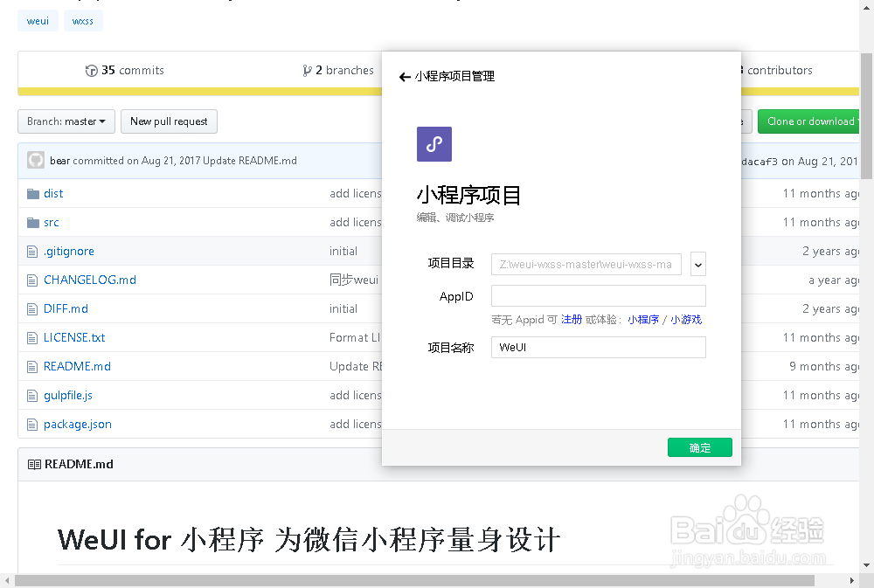The height and width of the screenshot is (588, 874).
Task: Click the 小游戏 trial link
Action: 686,320
